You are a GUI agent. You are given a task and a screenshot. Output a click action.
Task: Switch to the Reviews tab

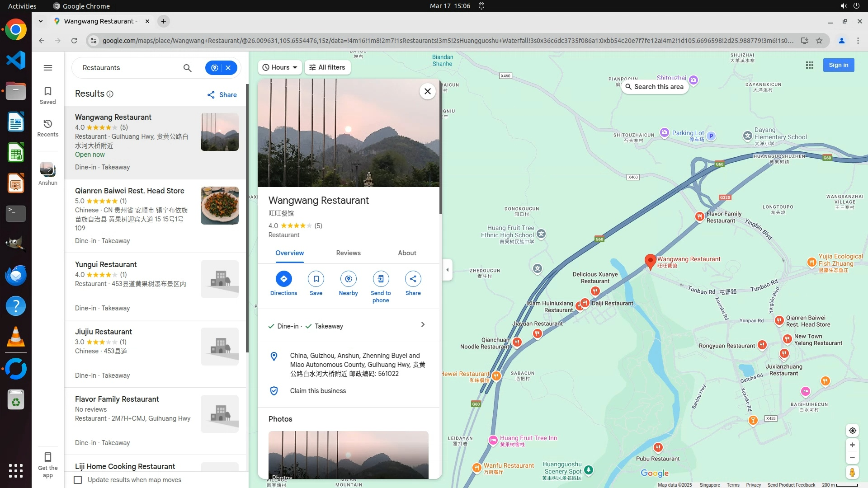coord(348,253)
